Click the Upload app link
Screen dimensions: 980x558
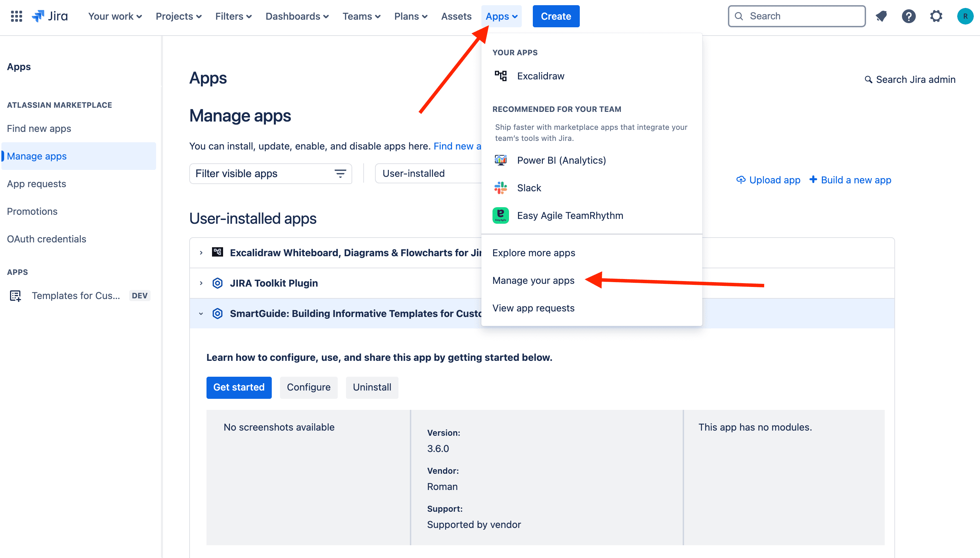(x=768, y=180)
